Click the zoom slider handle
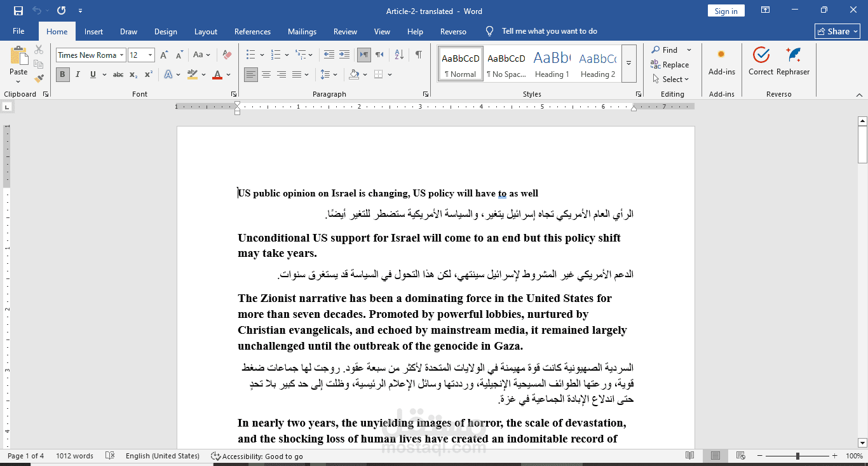 [797, 456]
